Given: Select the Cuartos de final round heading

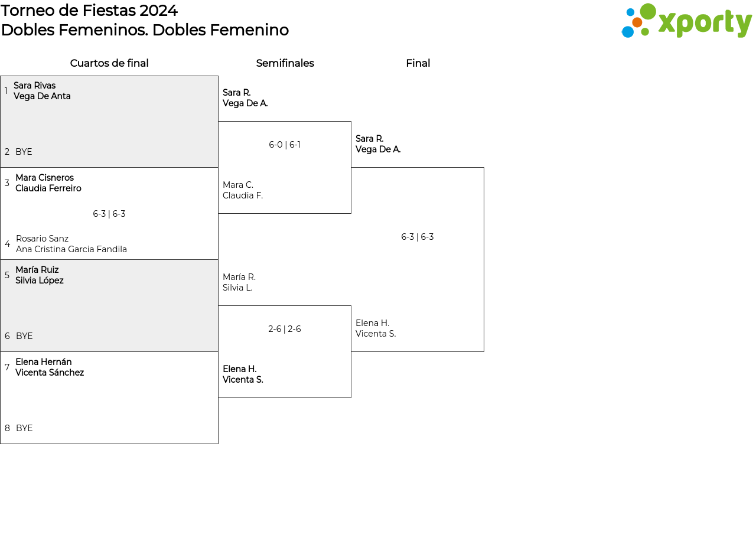Looking at the screenshot, I should tap(109, 63).
